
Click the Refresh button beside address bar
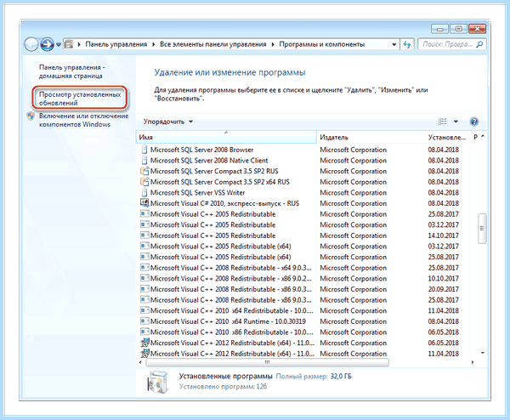(x=407, y=44)
